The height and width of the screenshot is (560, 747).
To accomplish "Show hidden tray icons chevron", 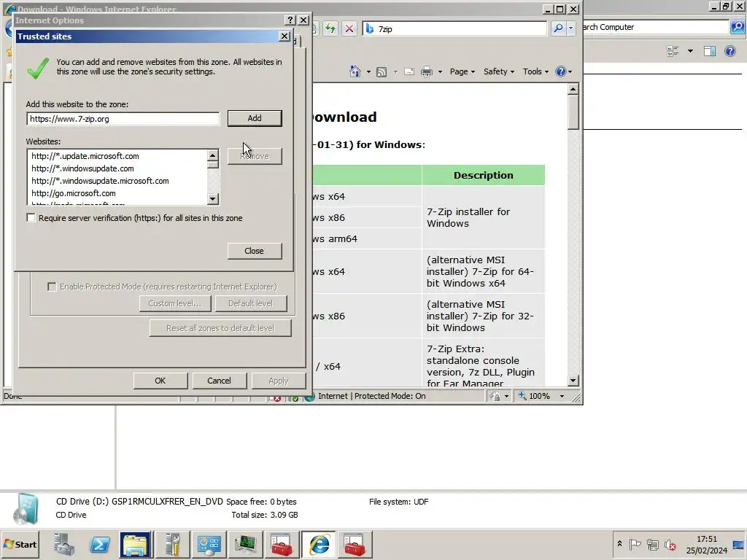I will tap(619, 544).
